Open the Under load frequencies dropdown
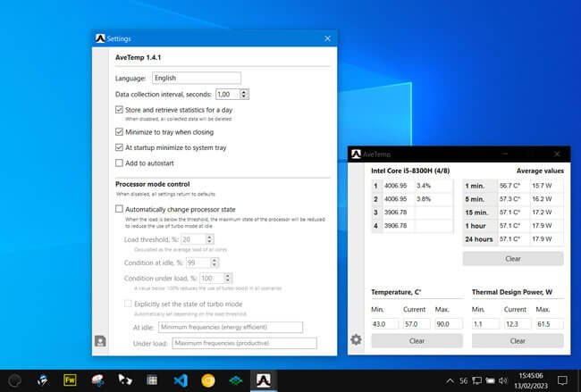Screen dimensions: 581x392 244,343
